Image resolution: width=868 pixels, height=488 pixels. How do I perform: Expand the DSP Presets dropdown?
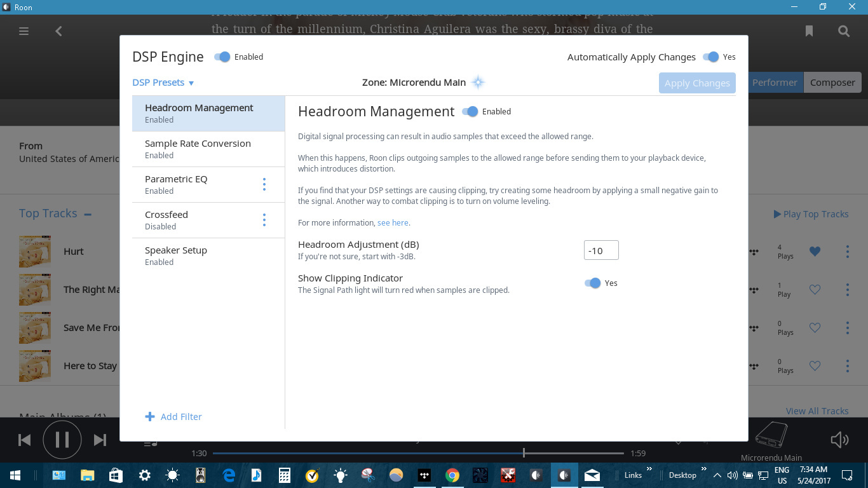[x=163, y=83]
